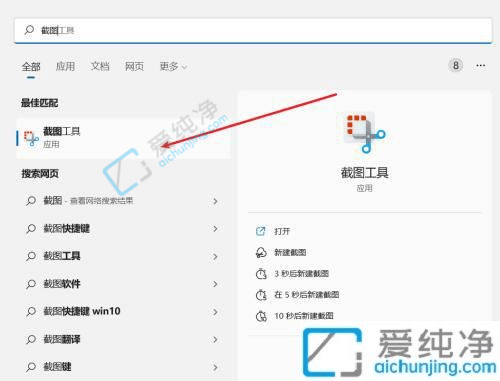Expand arrow next to web suggestion 截图工具
Viewport: 500px width, 381px height.
[x=215, y=256]
